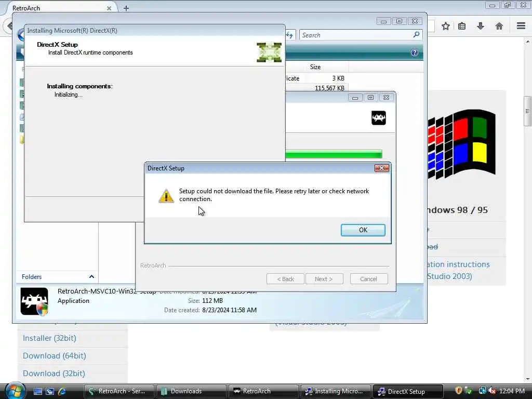Collapse the Folders pane chevron
Screen dimensions: 532x399
[x=91, y=276]
